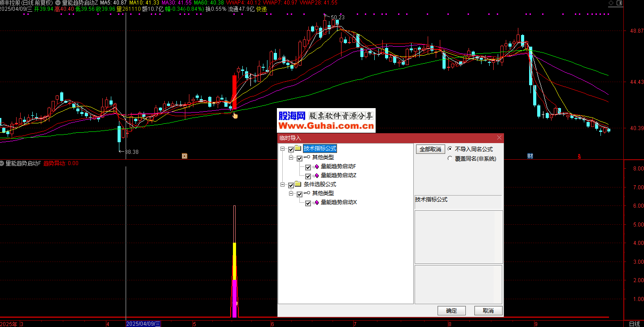Click the 全部取消 button
This screenshot has width=644, height=327.
[430, 149]
